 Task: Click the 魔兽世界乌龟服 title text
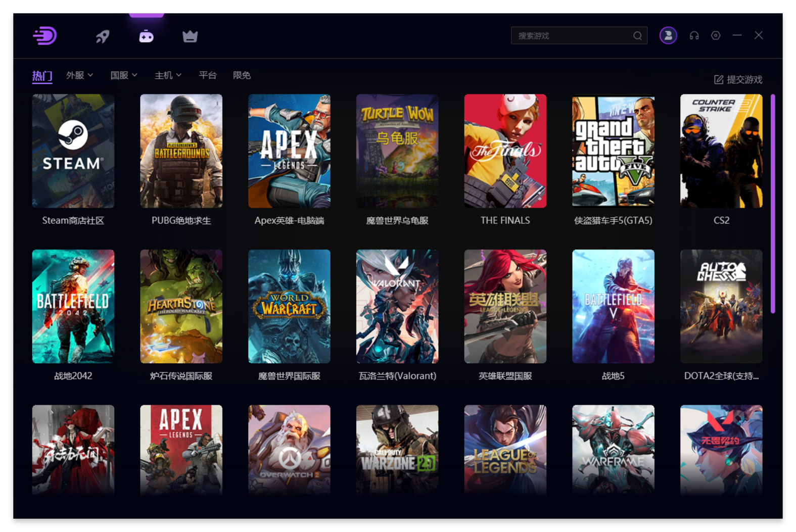click(397, 221)
